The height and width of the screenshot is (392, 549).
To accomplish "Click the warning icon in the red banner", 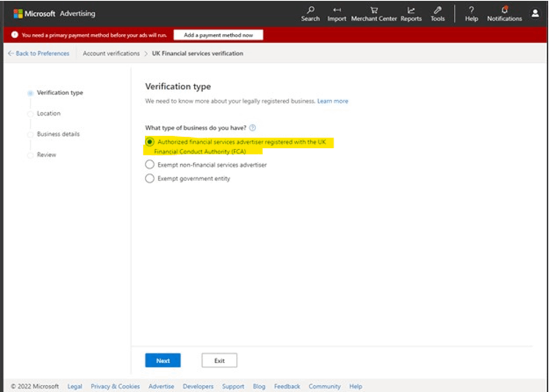I will coord(15,35).
